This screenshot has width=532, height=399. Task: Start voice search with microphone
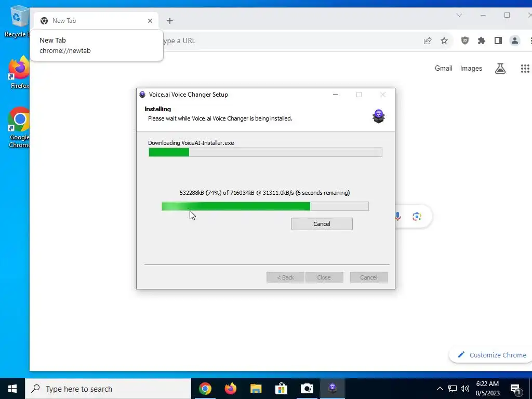click(x=398, y=216)
